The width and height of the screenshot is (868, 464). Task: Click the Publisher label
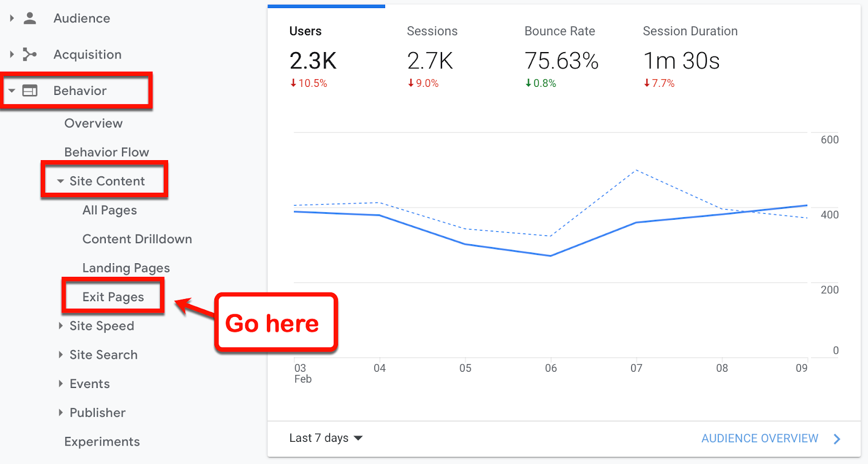98,412
